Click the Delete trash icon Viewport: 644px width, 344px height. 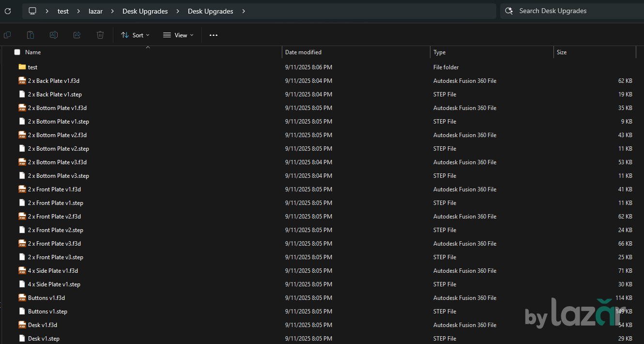tap(100, 35)
